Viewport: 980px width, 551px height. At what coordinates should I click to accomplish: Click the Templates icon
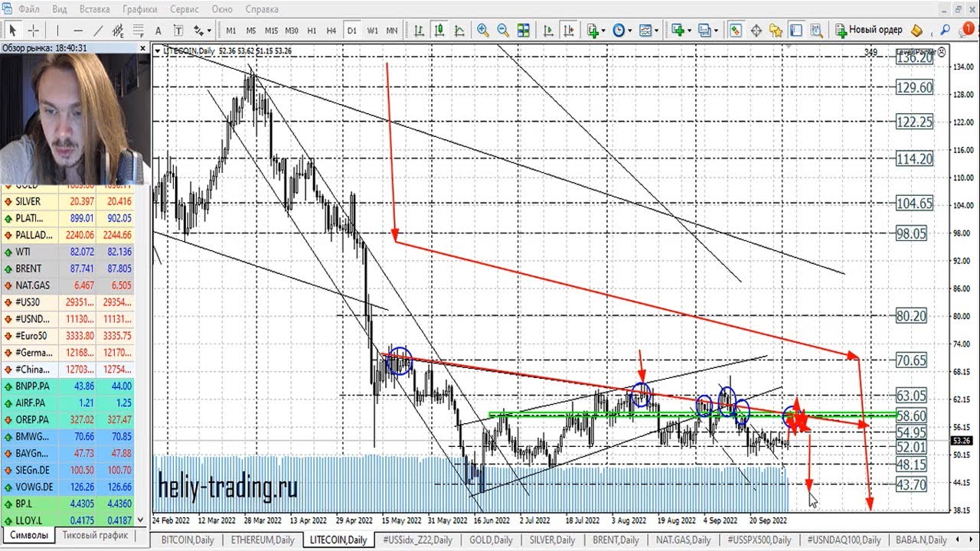click(645, 31)
